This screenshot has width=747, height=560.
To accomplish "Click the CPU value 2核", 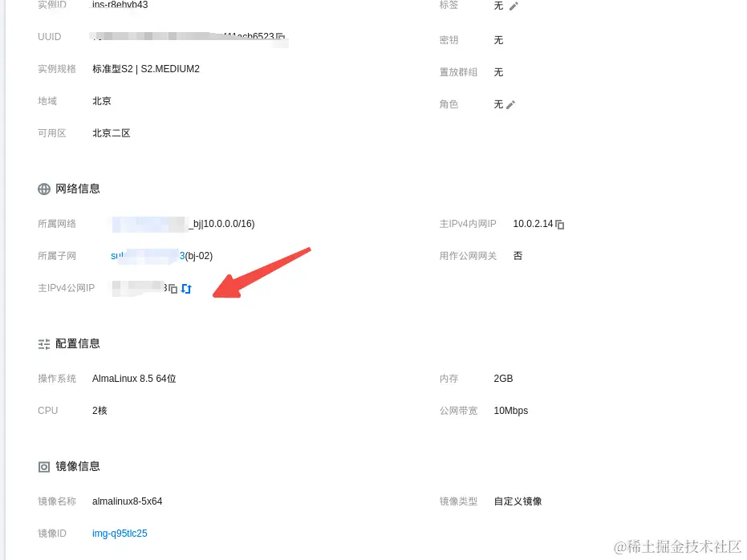I will click(x=99, y=411).
